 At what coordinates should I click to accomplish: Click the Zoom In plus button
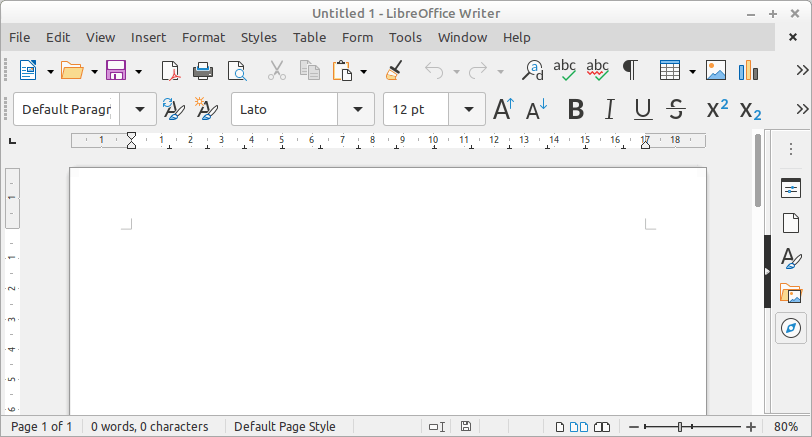pos(751,427)
